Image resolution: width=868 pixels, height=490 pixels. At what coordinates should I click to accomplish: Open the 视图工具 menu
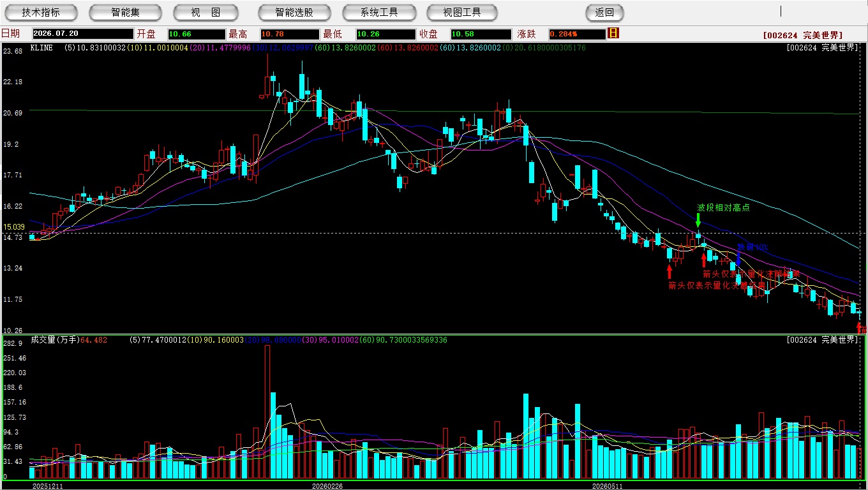463,12
